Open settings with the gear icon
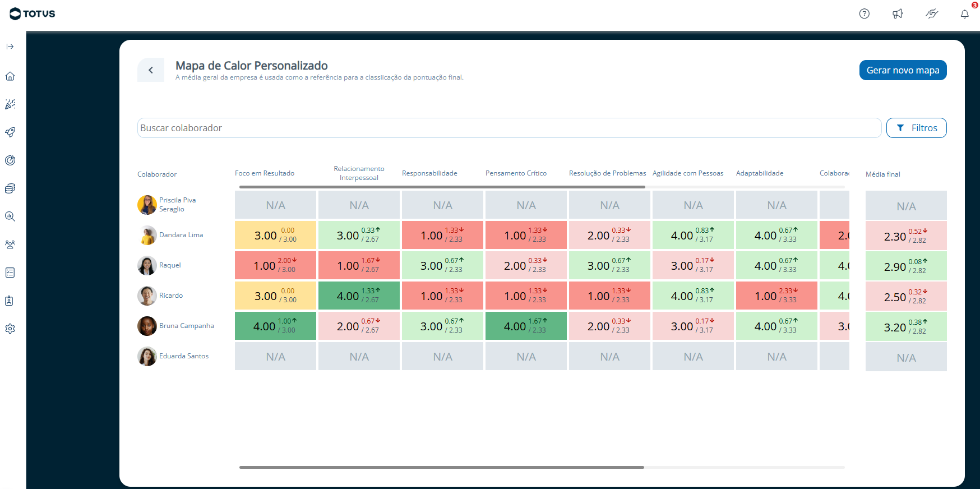Image resolution: width=980 pixels, height=489 pixels. click(10, 329)
